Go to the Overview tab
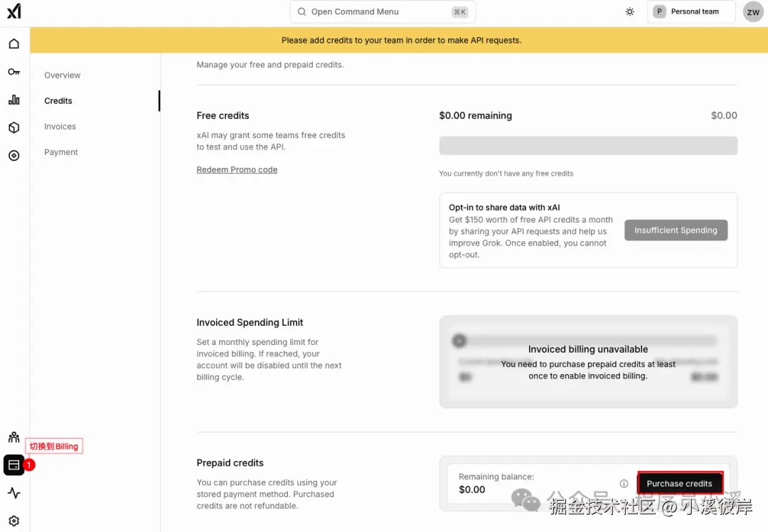768x532 pixels. 62,75
